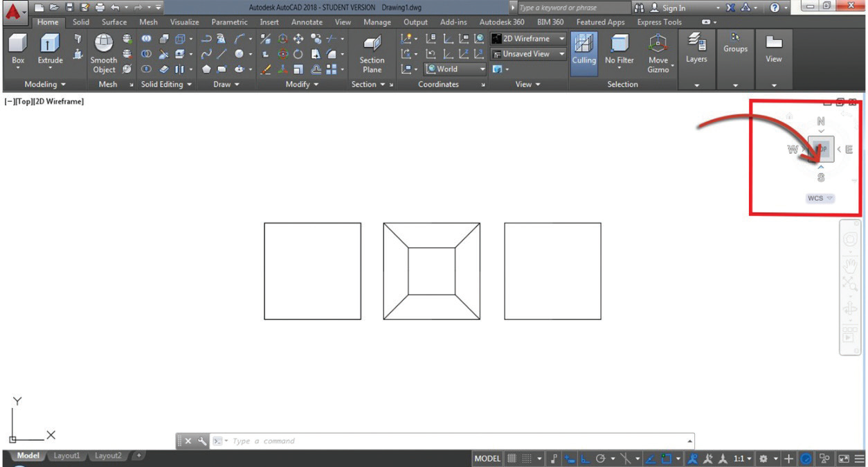Open the Layout1 tab
Image resolution: width=868 pixels, height=467 pixels.
[67, 456]
